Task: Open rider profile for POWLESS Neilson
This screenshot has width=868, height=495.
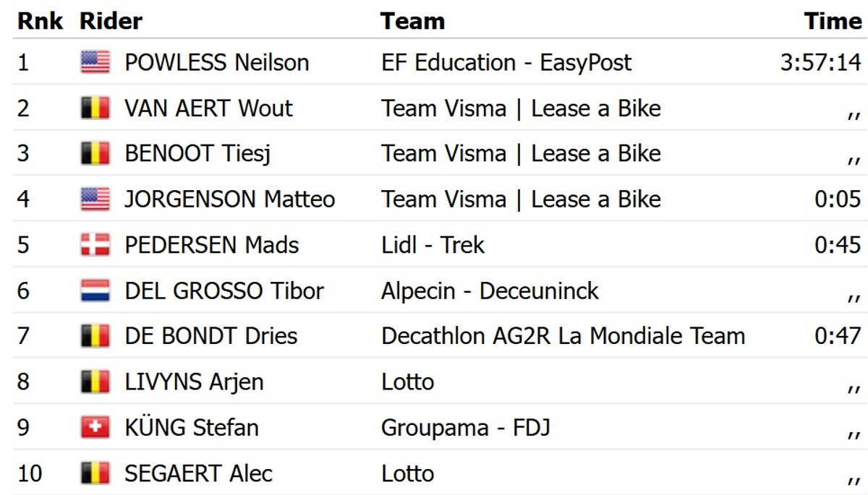Action: tap(216, 63)
